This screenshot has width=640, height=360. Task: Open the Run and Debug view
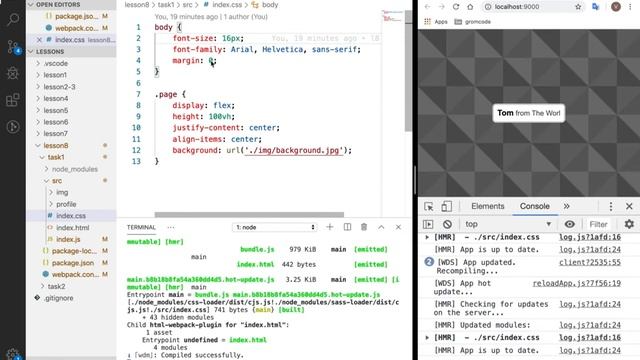coord(13,73)
